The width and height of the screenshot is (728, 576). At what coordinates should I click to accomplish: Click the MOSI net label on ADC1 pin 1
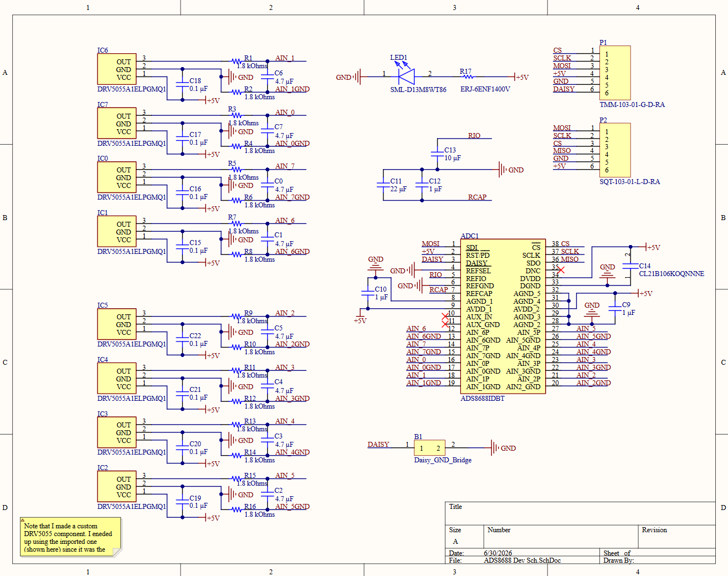pos(430,243)
